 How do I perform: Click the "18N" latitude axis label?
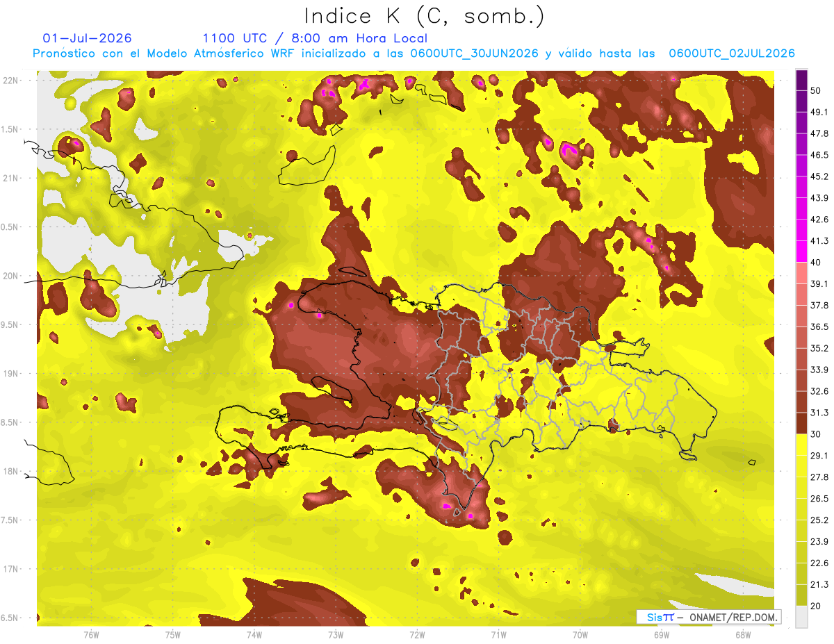click(x=11, y=471)
